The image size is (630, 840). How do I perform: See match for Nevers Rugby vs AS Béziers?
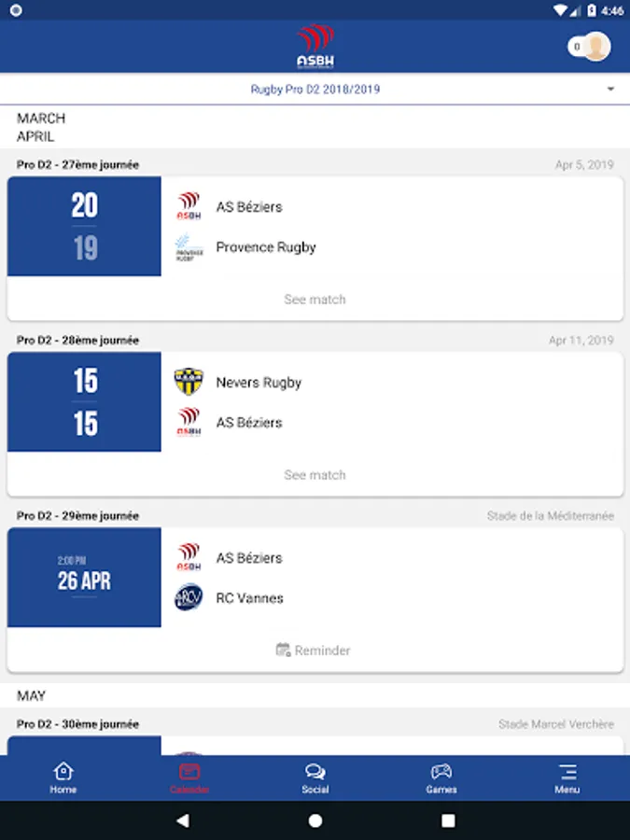(315, 475)
